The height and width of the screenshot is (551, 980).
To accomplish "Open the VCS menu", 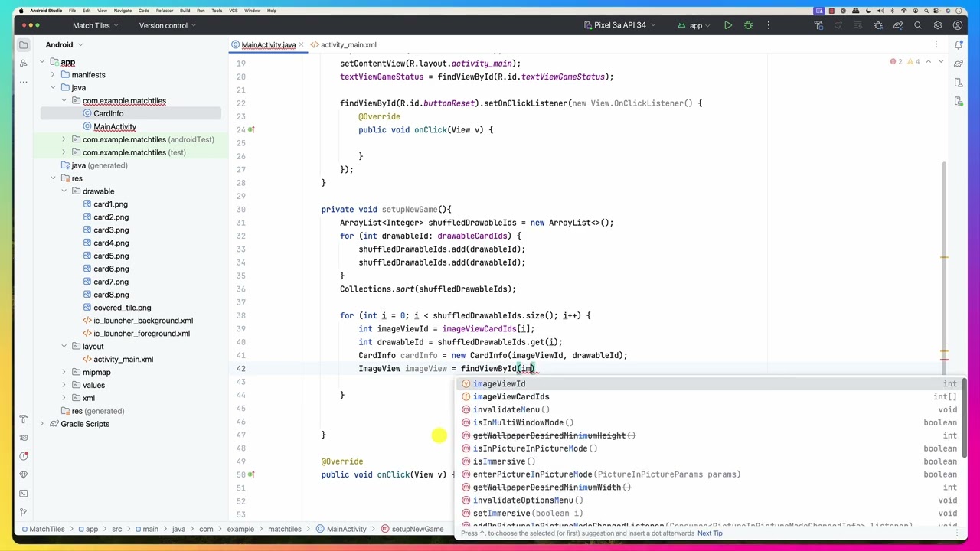I will coord(234,11).
